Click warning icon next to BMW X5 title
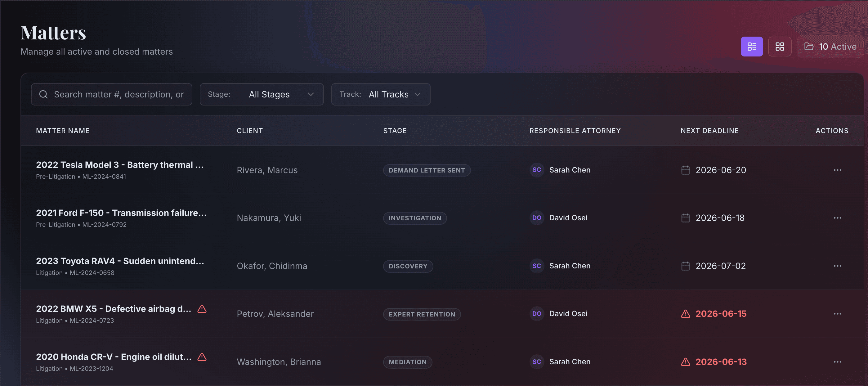The width and height of the screenshot is (868, 386). coord(202,309)
